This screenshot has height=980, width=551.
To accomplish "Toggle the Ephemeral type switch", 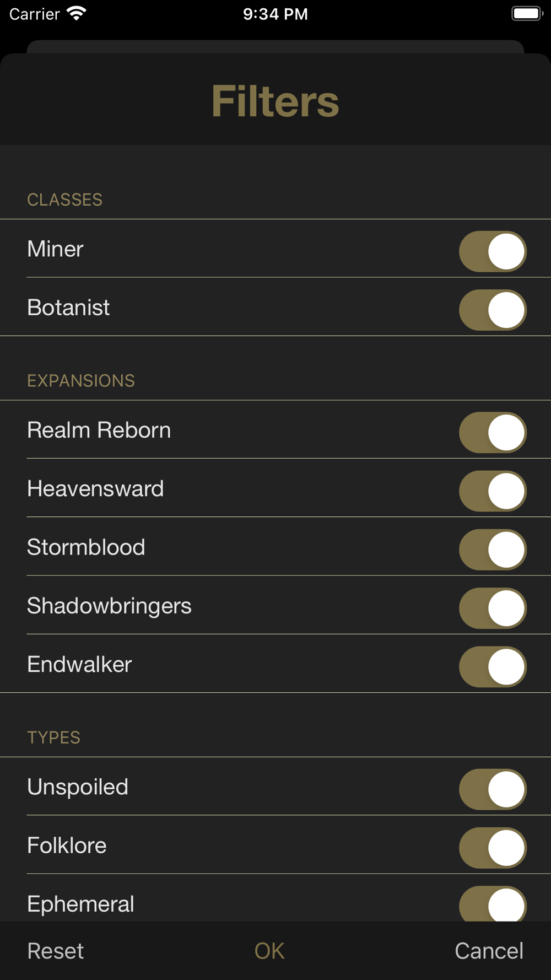I will 493,904.
